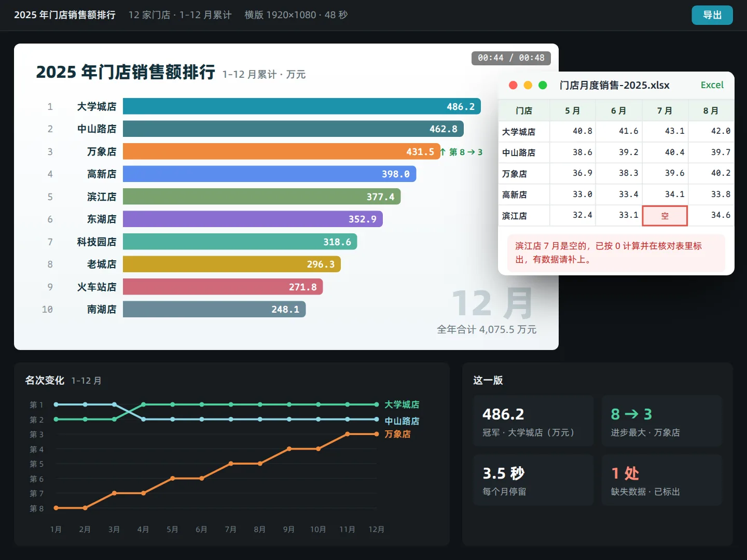
Task: Click the 7 月 column header
Action: [x=665, y=110]
